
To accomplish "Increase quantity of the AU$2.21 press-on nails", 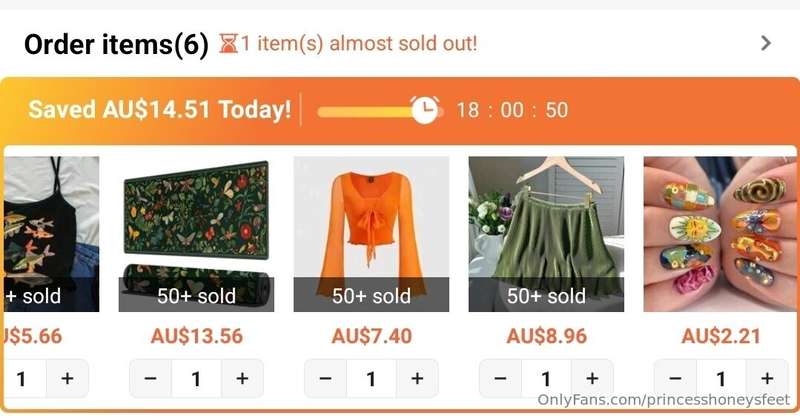I will [x=767, y=379].
